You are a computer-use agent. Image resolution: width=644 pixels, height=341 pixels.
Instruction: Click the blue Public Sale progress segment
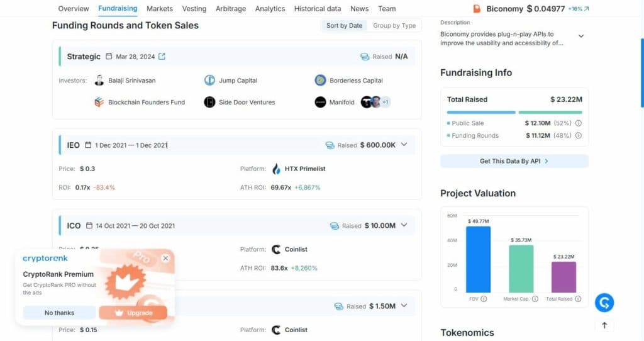(481, 112)
